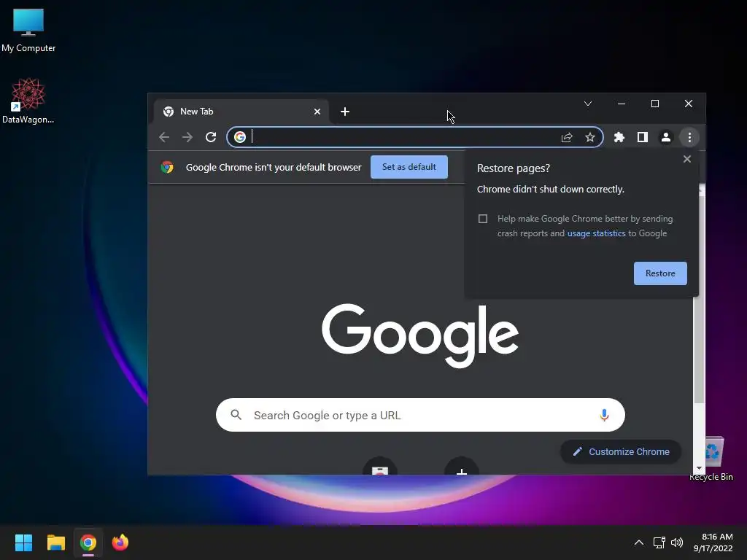Image resolution: width=747 pixels, height=560 pixels.
Task: Open the network tray icon
Action: pos(659,542)
